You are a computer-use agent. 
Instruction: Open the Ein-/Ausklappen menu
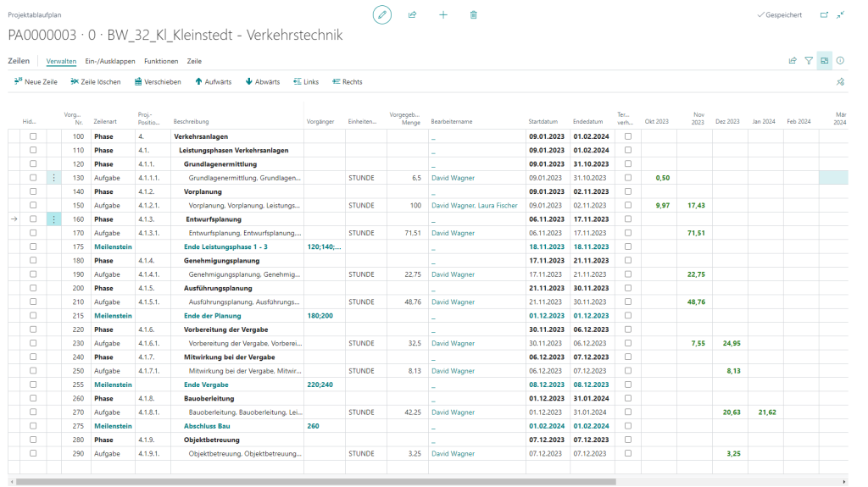(x=109, y=62)
